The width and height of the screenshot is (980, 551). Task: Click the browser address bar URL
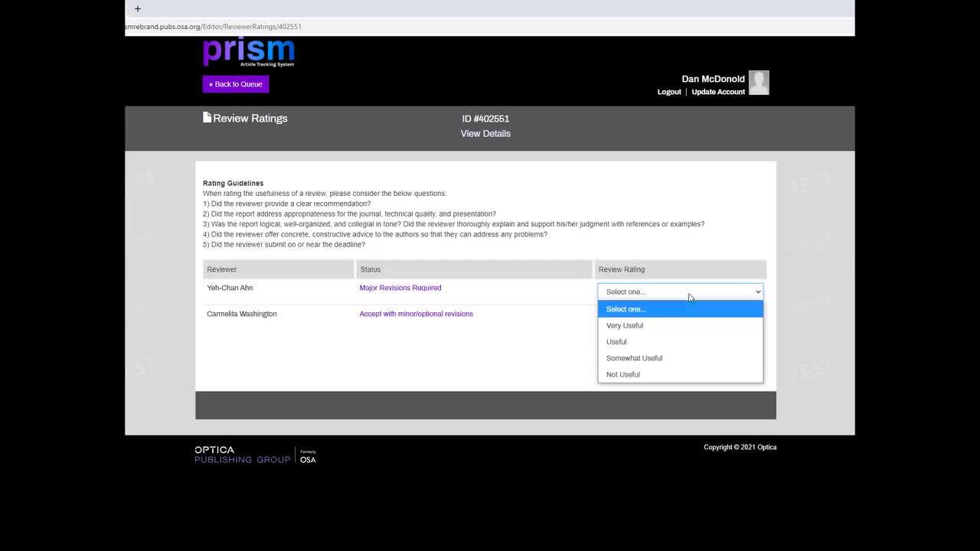pyautogui.click(x=214, y=27)
